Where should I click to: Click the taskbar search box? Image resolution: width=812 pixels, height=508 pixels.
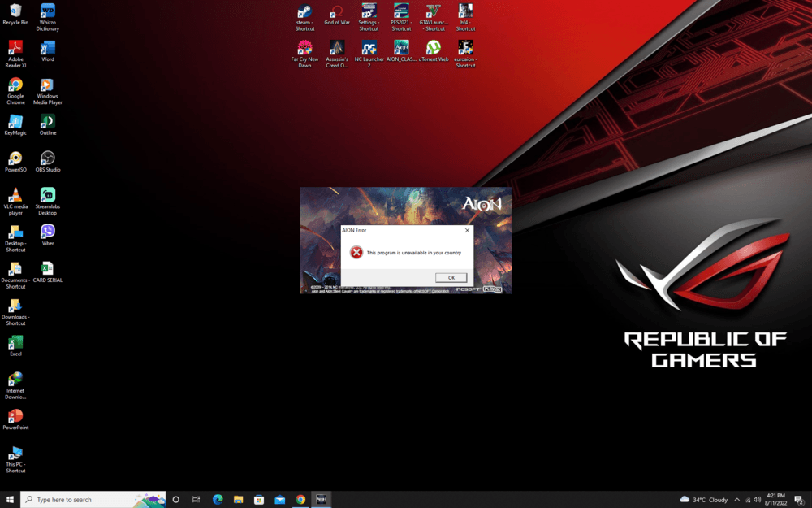(x=81, y=500)
